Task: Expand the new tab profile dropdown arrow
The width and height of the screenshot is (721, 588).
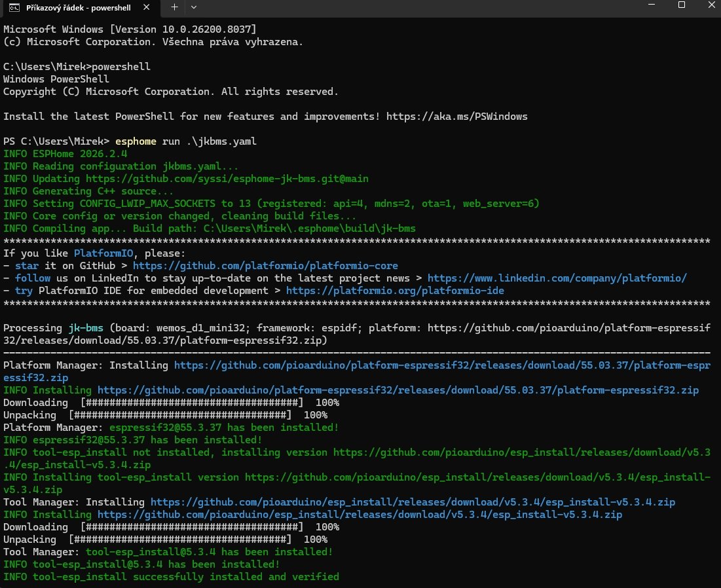Action: (x=194, y=7)
